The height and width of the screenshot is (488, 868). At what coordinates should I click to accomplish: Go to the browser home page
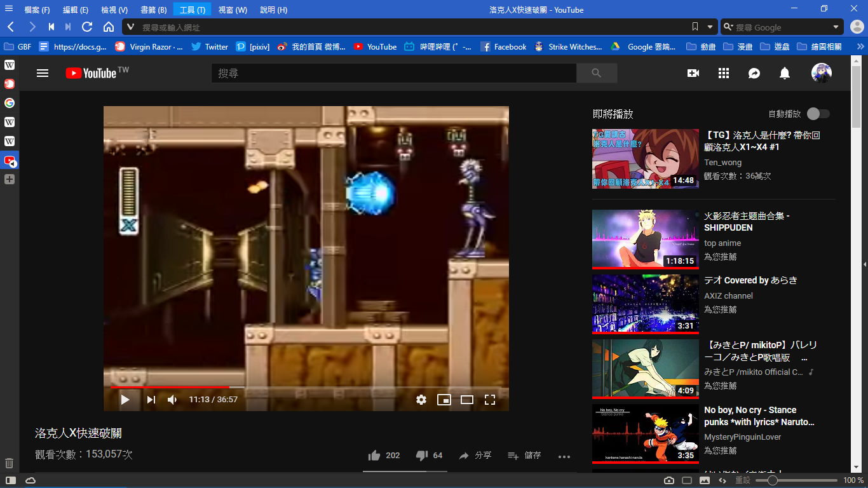tap(109, 27)
